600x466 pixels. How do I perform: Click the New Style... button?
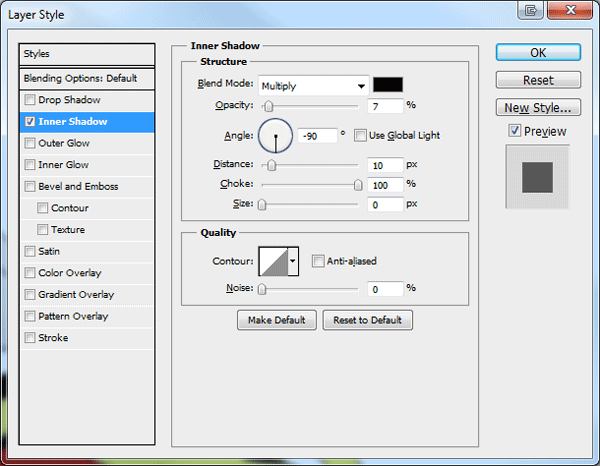538,108
